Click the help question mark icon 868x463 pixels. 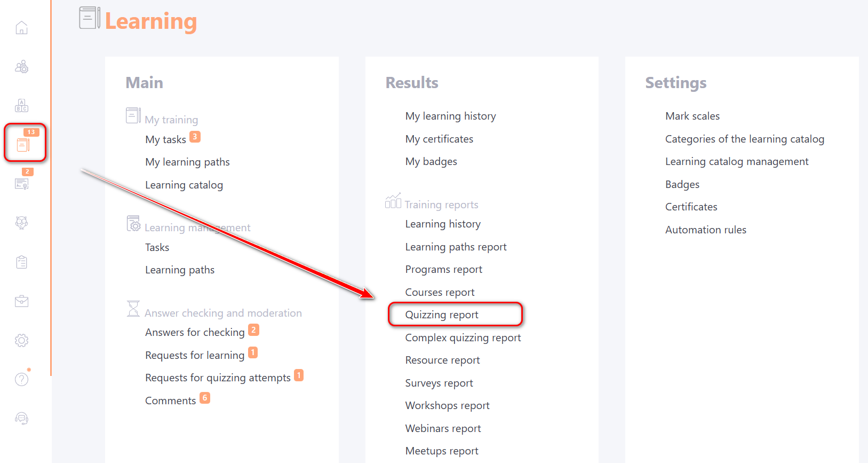coord(22,379)
